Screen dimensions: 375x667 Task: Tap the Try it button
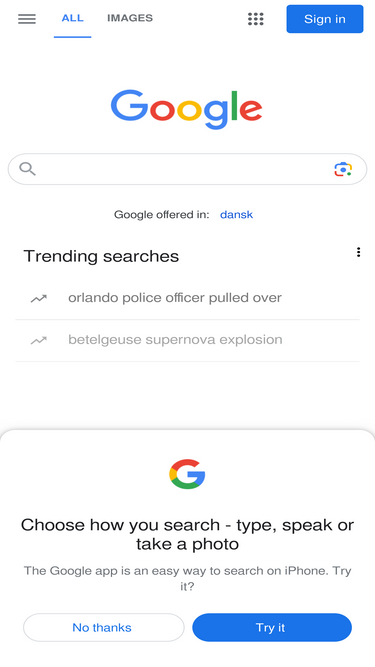tap(272, 627)
